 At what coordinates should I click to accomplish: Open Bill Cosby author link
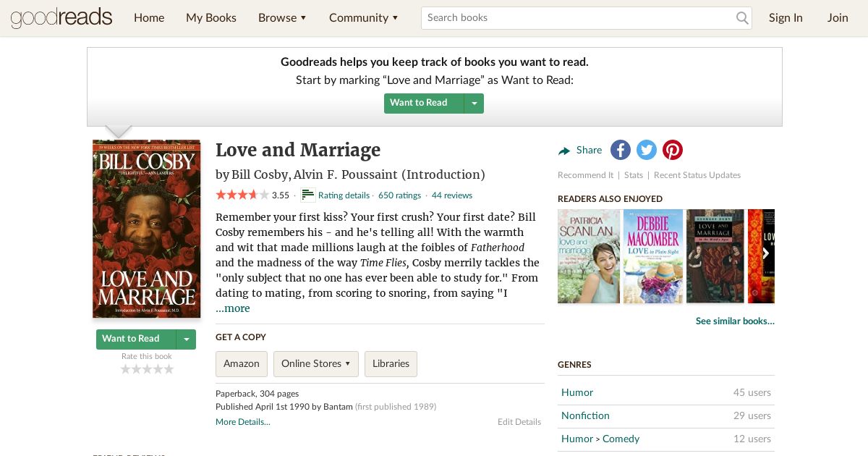pyautogui.click(x=260, y=174)
